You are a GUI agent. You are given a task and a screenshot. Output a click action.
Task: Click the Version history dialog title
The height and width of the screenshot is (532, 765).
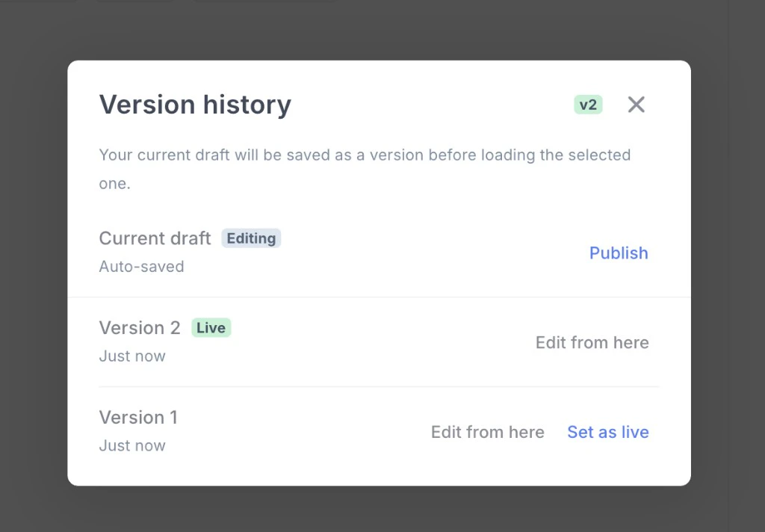pyautogui.click(x=195, y=105)
